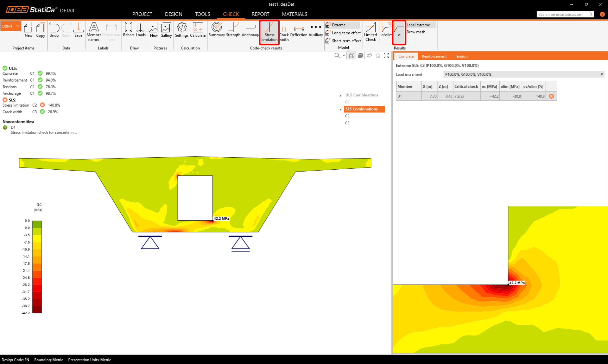Click the darkest red legend swatch

tap(37, 310)
